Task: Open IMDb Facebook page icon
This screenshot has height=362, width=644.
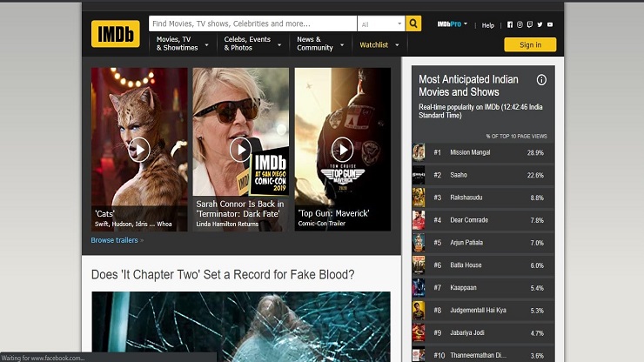Action: tap(510, 24)
